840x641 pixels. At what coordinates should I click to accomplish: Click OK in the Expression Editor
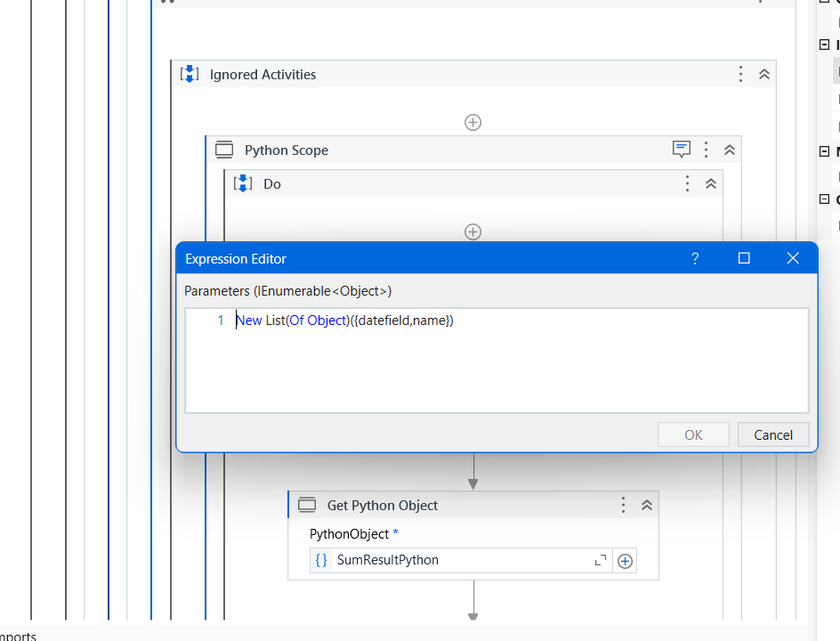(x=692, y=434)
